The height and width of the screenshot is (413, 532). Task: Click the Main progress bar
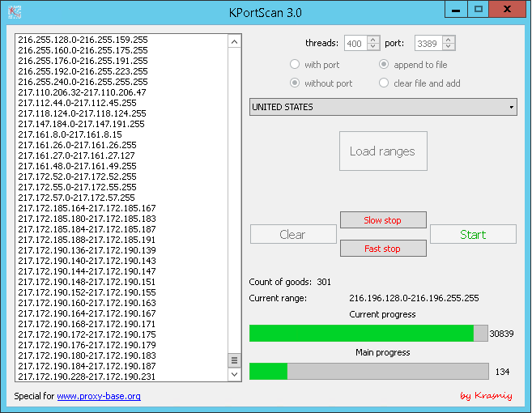click(x=368, y=371)
